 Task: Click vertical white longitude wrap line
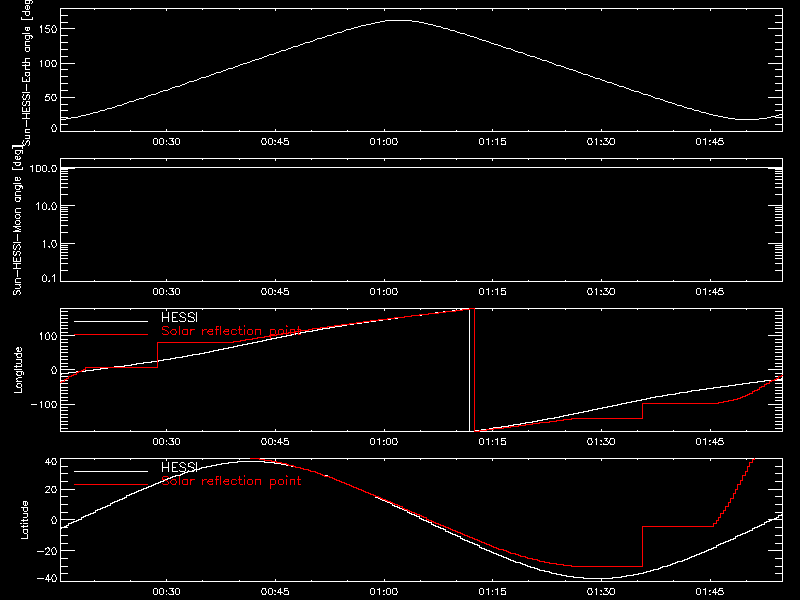(x=469, y=370)
